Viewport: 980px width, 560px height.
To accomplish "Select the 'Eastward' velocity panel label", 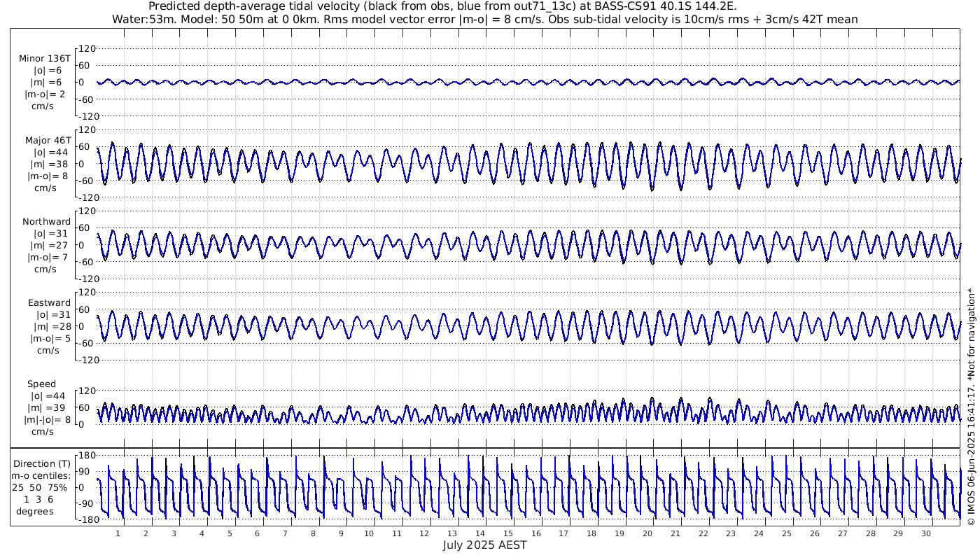I will (49, 303).
